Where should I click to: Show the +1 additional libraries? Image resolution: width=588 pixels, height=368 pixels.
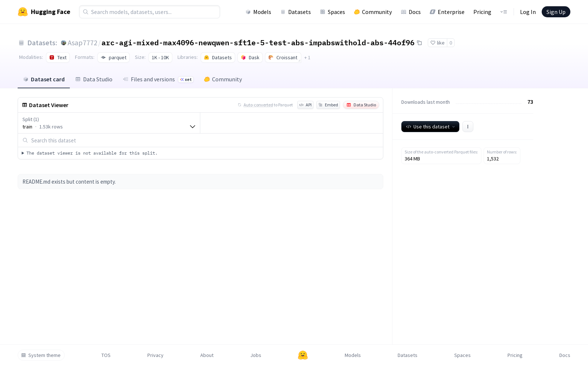(x=307, y=58)
